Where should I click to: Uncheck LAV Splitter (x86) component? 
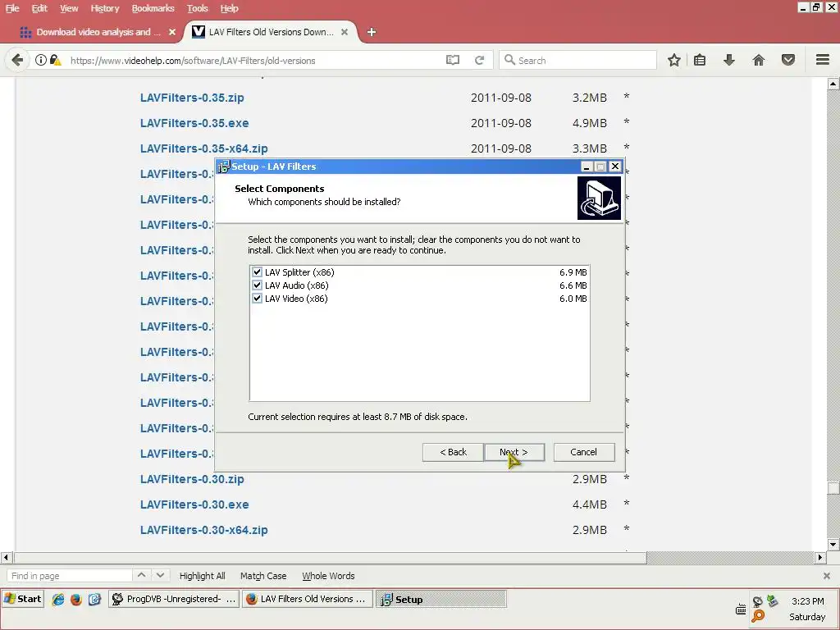(257, 272)
